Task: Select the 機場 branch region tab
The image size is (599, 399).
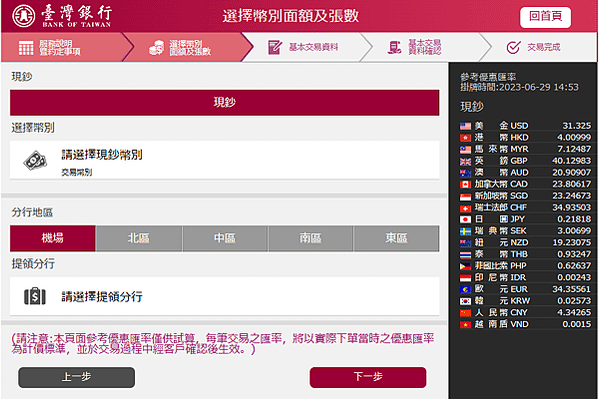Action: click(x=53, y=238)
